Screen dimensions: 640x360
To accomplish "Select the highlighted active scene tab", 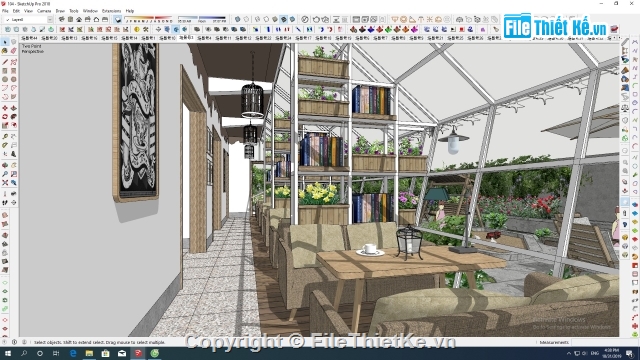I will 186,38.
